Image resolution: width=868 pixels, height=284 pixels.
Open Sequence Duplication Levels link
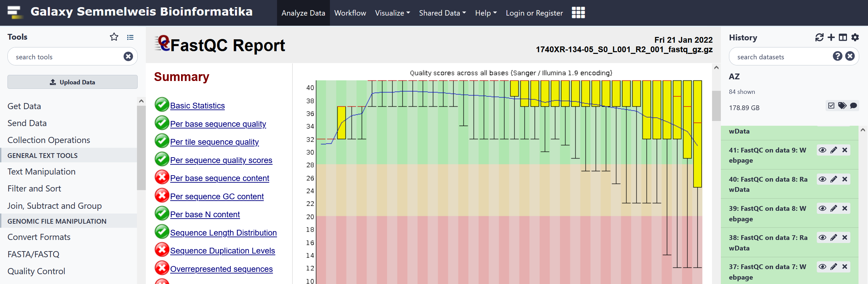[x=222, y=251]
